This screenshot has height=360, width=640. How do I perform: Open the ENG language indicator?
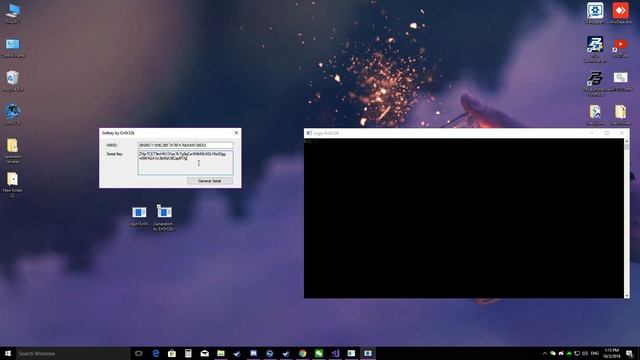pyautogui.click(x=595, y=353)
